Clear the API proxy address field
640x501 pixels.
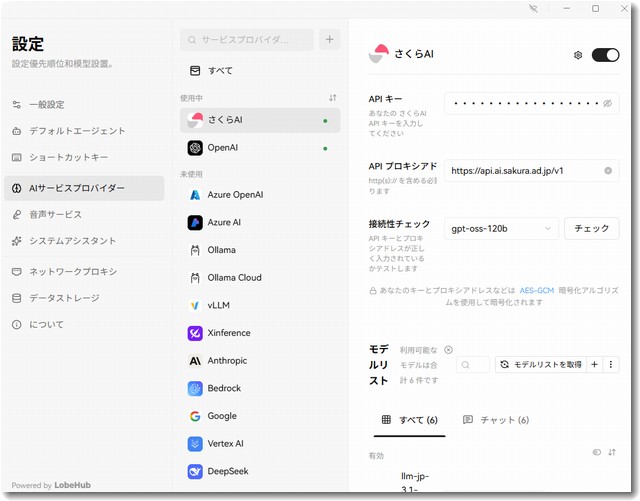point(607,171)
